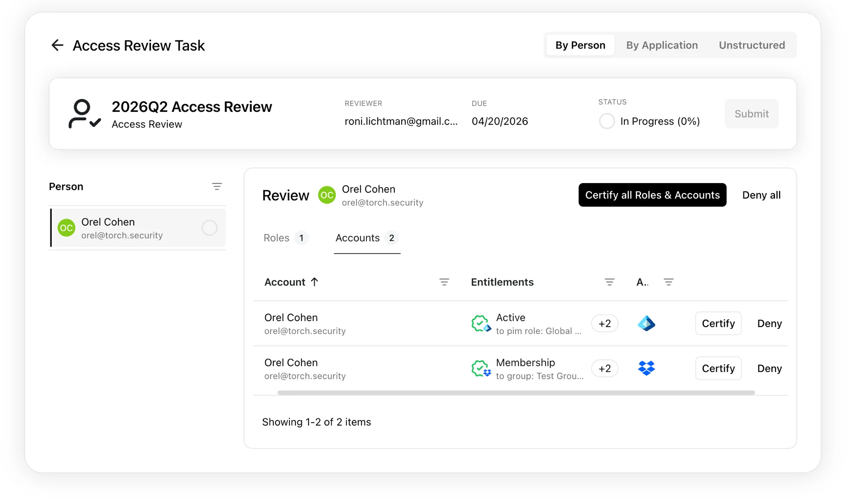Deny the Active pim role account
868x499 pixels.
pyautogui.click(x=769, y=323)
